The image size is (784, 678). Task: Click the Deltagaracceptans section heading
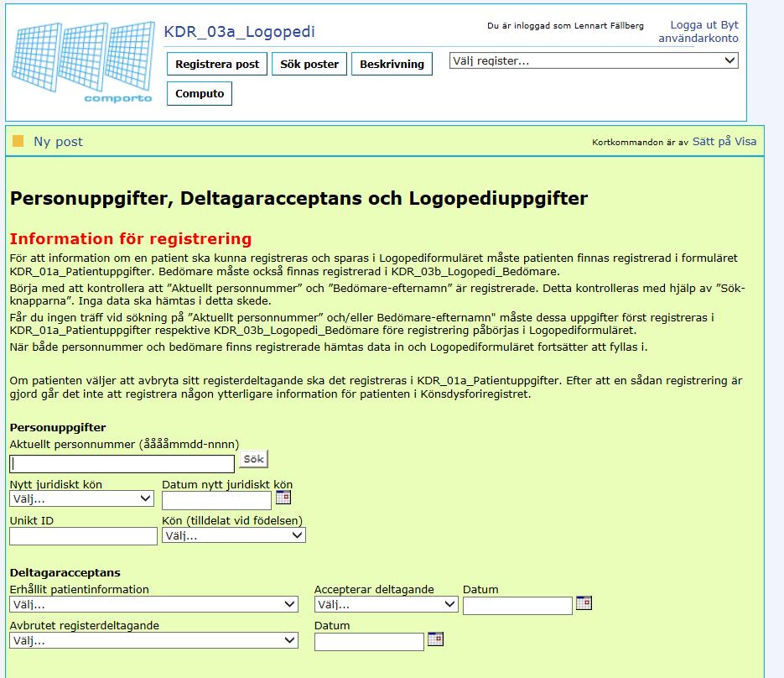coord(65,572)
